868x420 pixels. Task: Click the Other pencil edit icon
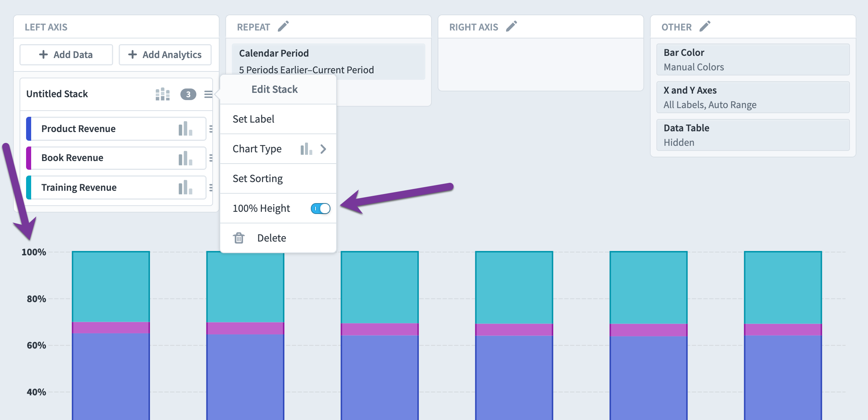705,26
